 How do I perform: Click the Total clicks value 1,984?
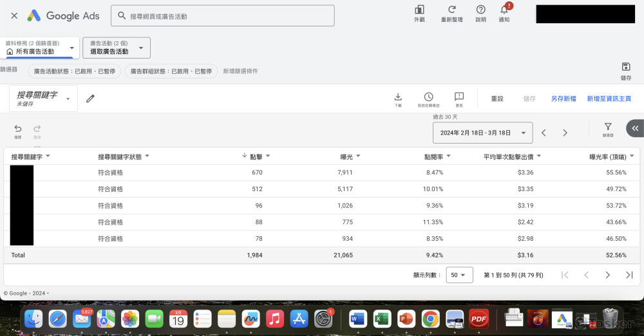pyautogui.click(x=254, y=255)
